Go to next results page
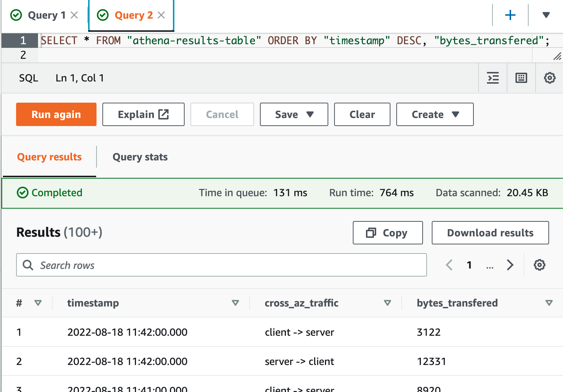The height and width of the screenshot is (392, 563). 510,265
